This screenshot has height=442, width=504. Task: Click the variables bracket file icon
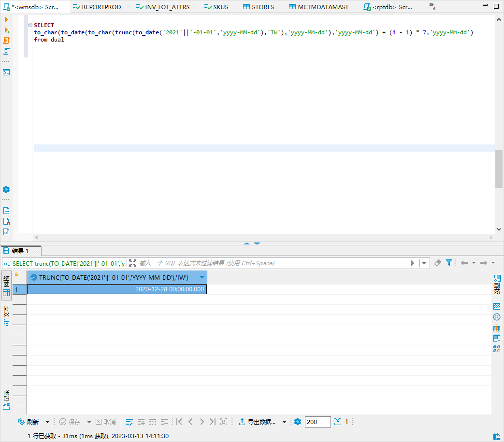6,232
